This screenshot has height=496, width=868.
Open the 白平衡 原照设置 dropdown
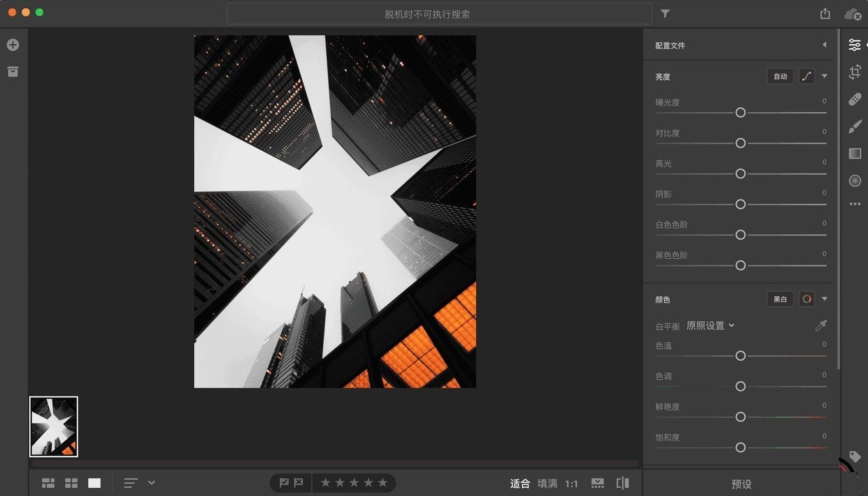(710, 325)
